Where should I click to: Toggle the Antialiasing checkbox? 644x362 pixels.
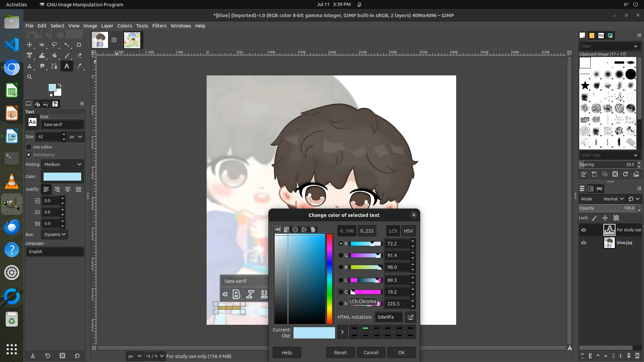29,155
